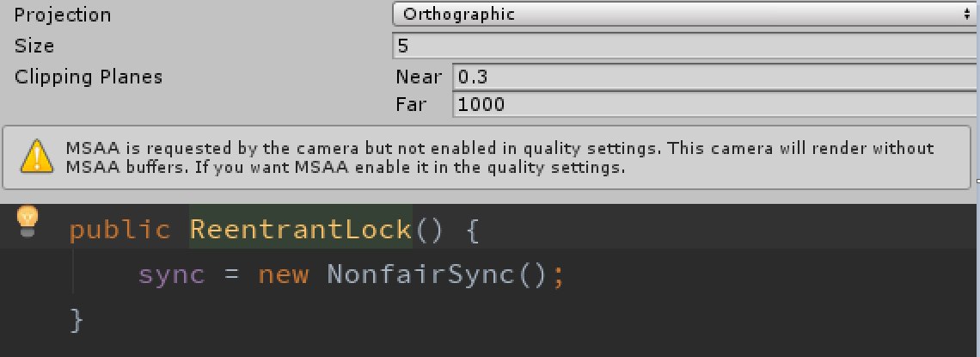This screenshot has height=357, width=980.
Task: Click the Near label beside 0.3
Action: click(418, 77)
